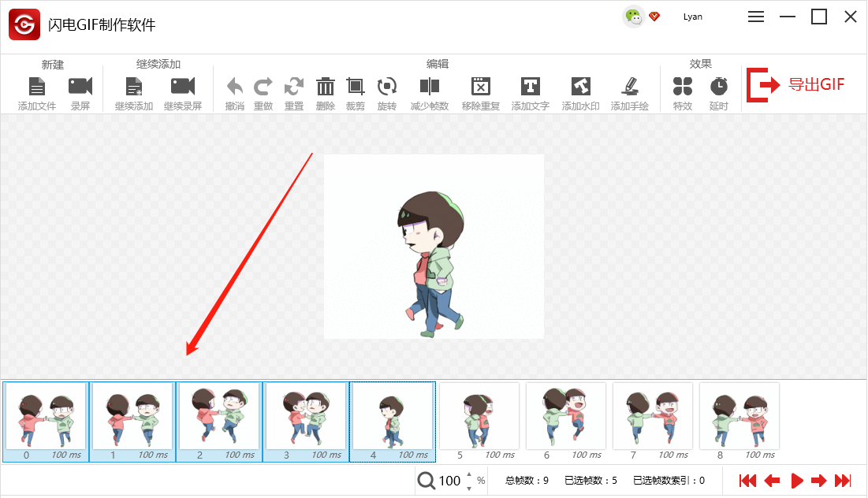This screenshot has height=498, width=868.
Task: Open the 特效 effects icon
Action: click(683, 87)
